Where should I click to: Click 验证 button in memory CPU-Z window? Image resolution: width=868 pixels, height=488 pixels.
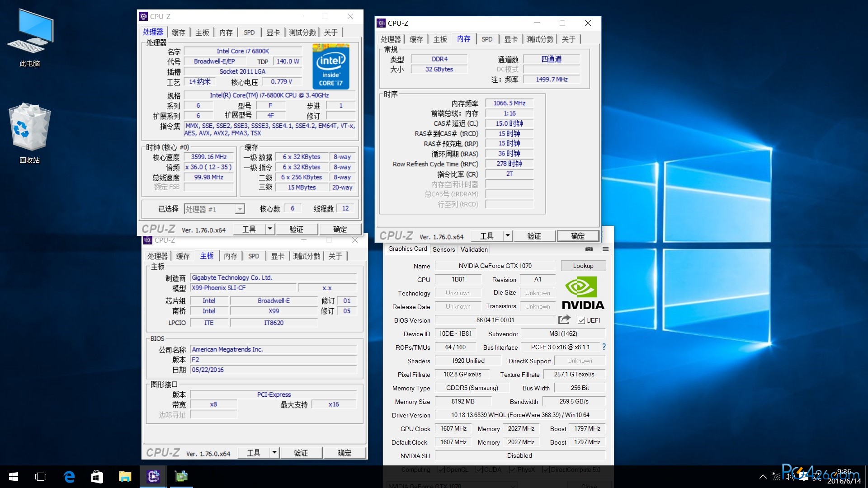point(534,236)
